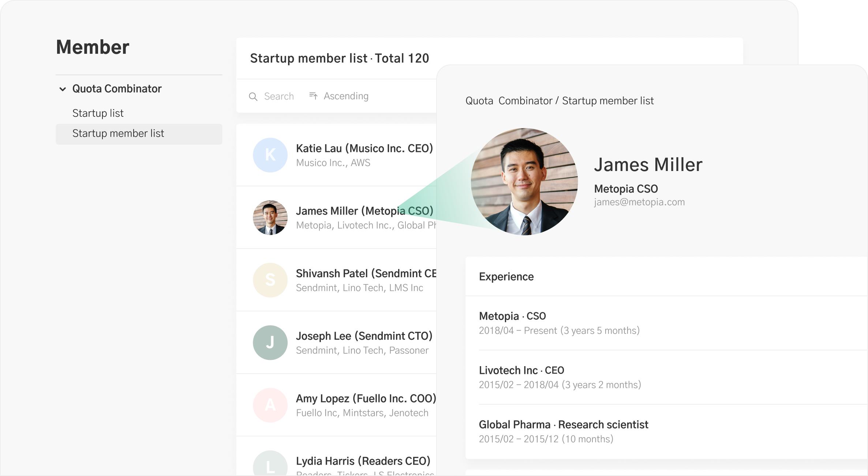
Task: Click Katie Lau's blue K avatar
Action: pos(270,155)
